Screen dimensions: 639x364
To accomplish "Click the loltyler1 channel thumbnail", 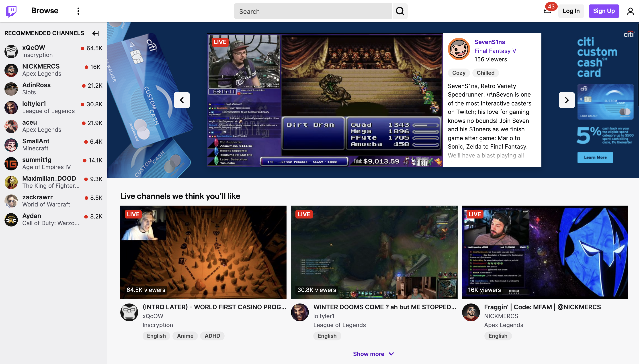I will point(374,252).
